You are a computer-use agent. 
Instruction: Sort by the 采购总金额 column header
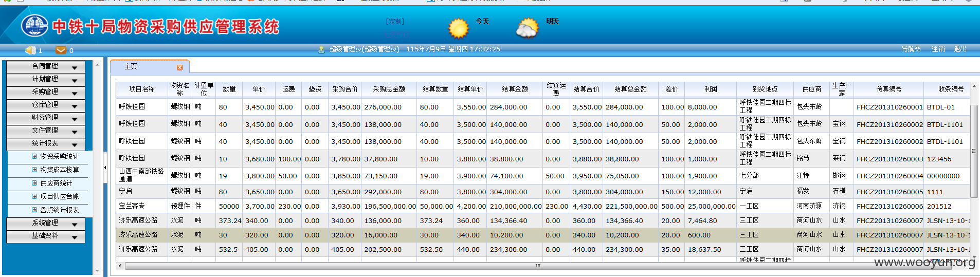pos(389,89)
